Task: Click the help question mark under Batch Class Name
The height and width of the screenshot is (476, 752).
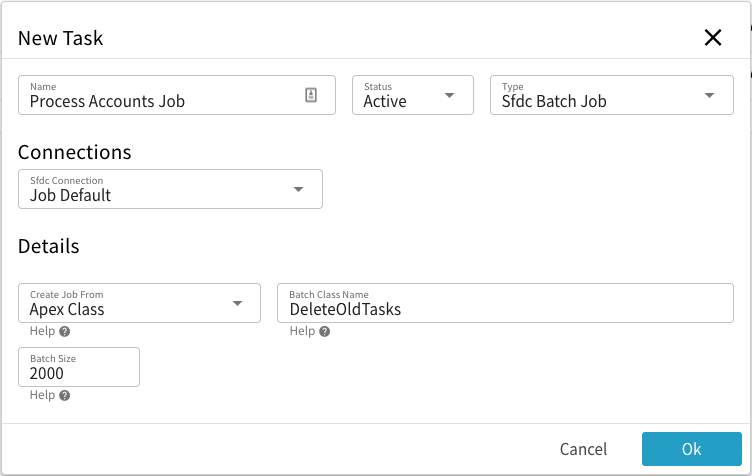Action: [324, 332]
